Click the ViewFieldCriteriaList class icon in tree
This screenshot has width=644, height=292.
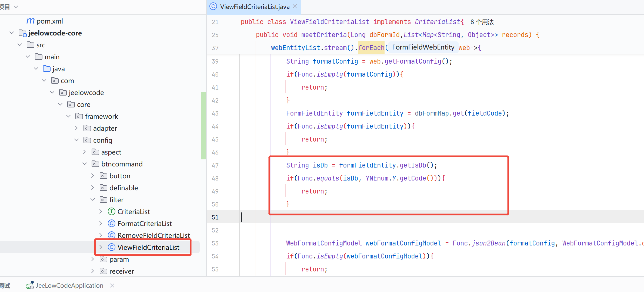[x=111, y=247]
